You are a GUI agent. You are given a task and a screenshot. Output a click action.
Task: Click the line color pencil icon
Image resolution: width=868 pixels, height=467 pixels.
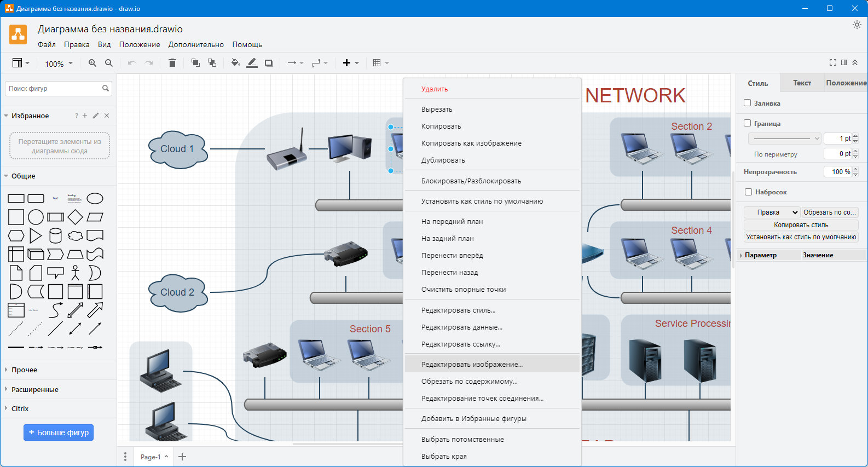pos(252,63)
